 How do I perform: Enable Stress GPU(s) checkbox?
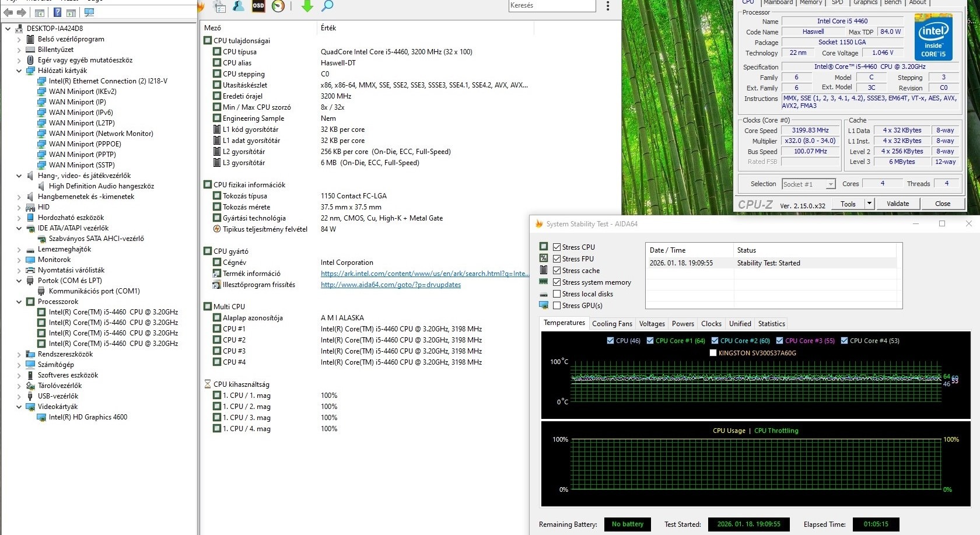(557, 306)
